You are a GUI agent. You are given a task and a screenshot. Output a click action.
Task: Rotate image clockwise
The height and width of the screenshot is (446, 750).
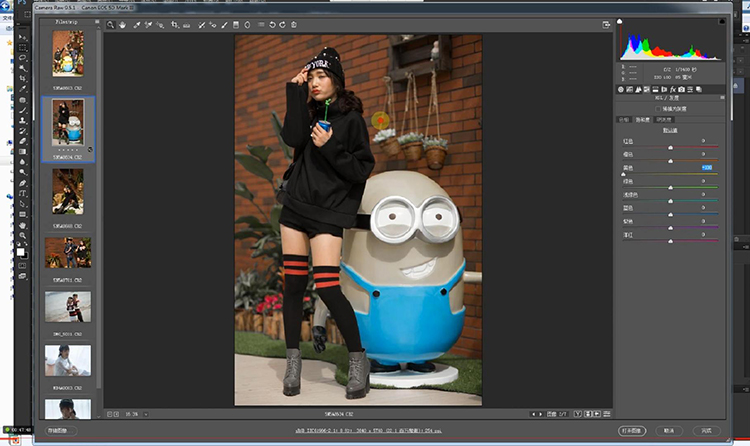[283, 25]
